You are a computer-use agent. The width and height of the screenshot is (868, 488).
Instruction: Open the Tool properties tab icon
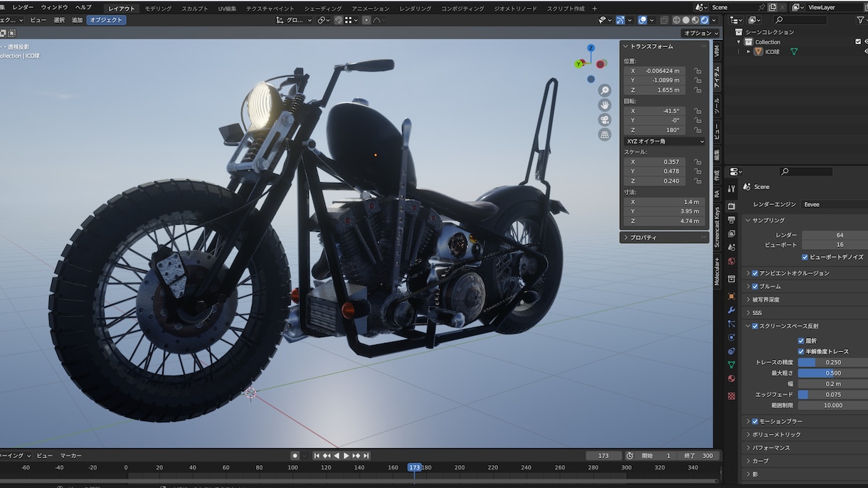tap(731, 187)
